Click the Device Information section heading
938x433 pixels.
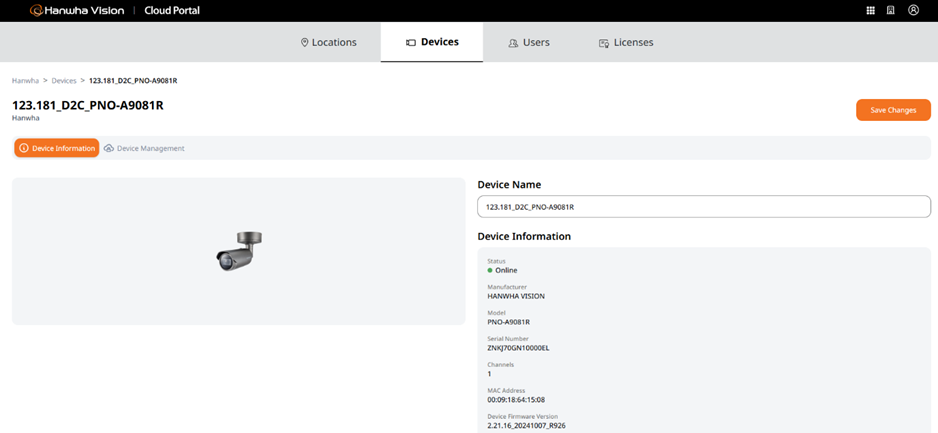[x=524, y=236]
